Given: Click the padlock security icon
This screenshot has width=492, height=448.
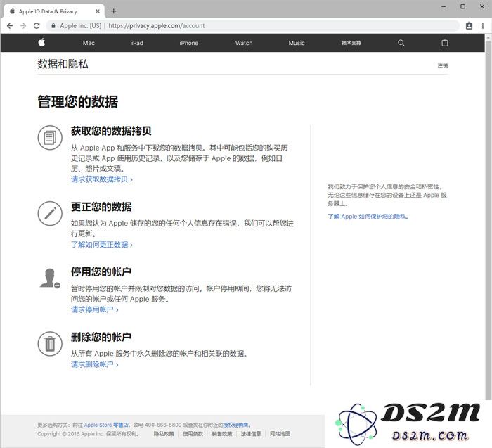Looking at the screenshot, I should [x=53, y=26].
